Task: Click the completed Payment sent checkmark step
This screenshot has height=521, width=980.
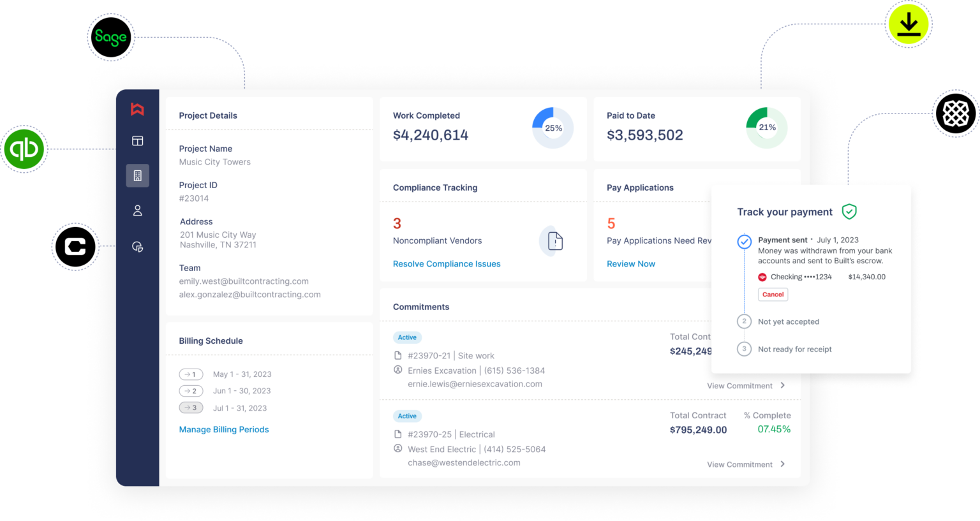Action: click(744, 242)
